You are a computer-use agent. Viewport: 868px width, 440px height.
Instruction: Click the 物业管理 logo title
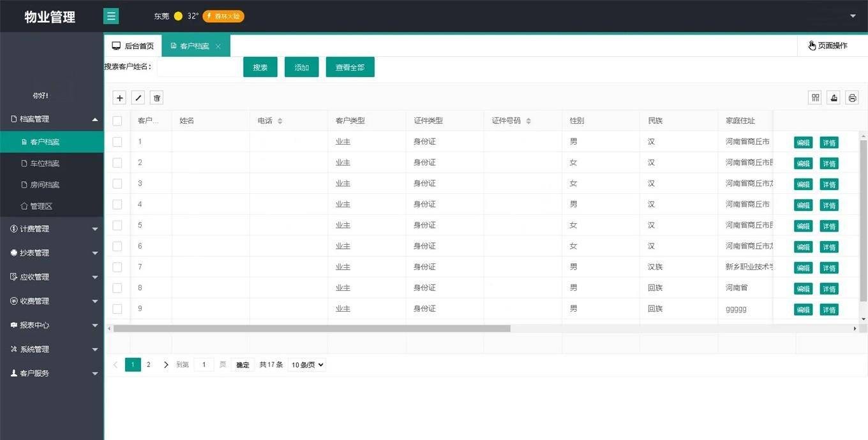[50, 17]
